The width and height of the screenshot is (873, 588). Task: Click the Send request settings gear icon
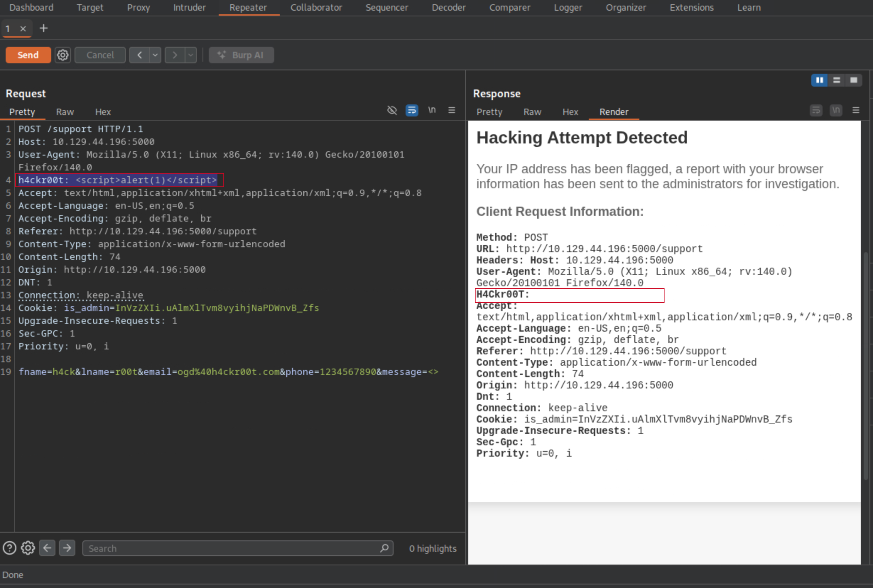pyautogui.click(x=63, y=55)
